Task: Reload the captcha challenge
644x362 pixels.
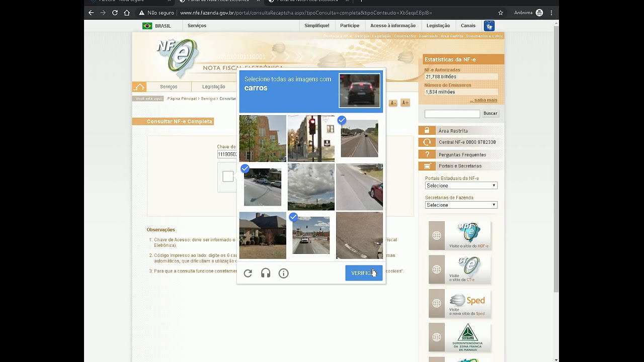Action: pyautogui.click(x=248, y=274)
